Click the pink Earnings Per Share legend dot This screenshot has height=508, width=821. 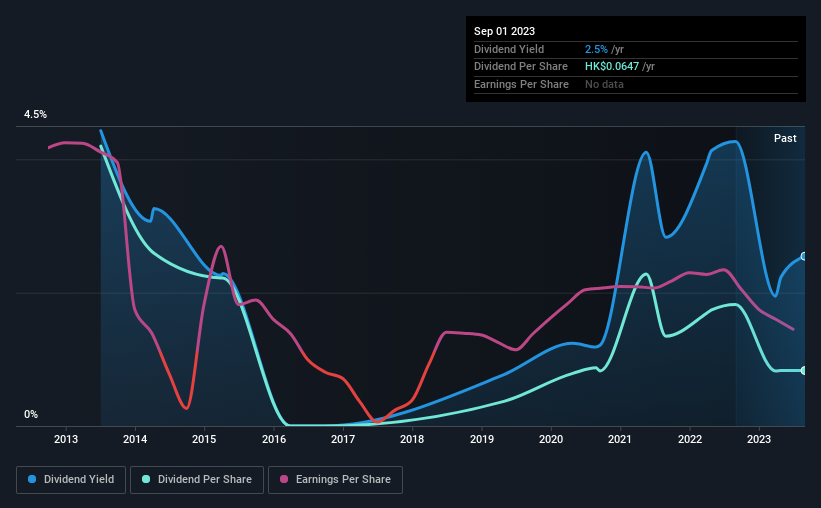coord(284,479)
